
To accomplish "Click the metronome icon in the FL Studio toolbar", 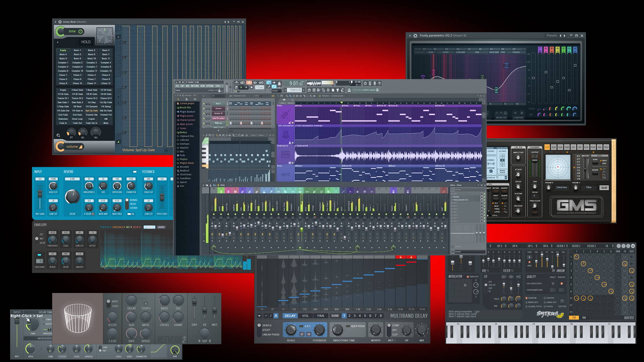I will [x=236, y=83].
